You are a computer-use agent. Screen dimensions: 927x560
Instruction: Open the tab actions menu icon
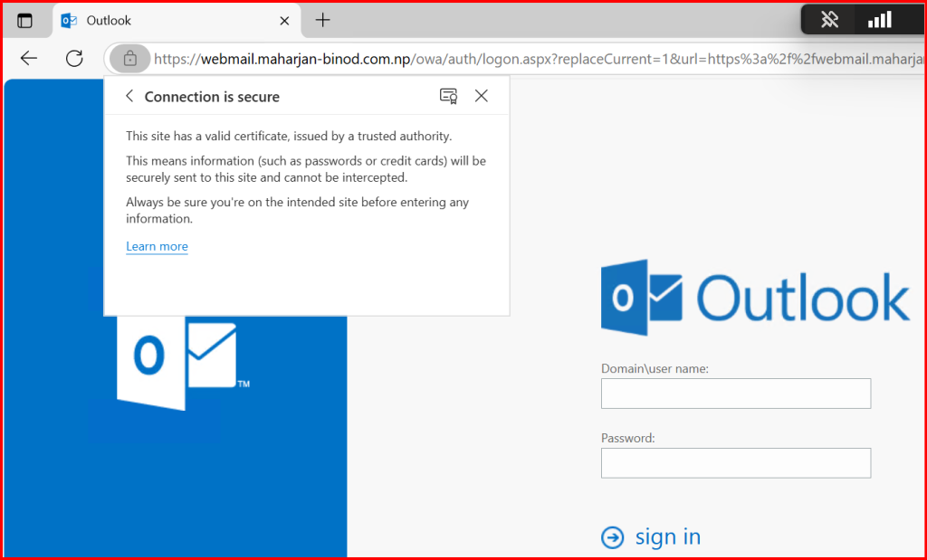(x=24, y=20)
